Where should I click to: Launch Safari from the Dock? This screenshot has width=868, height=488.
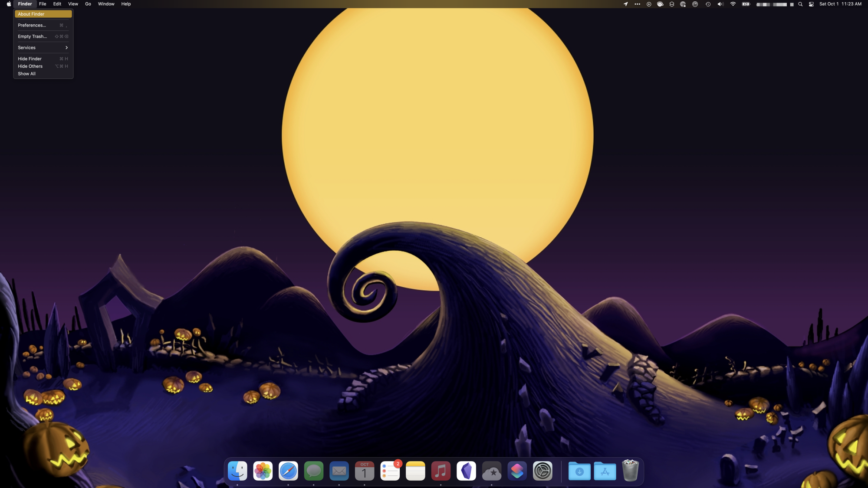[288, 471]
